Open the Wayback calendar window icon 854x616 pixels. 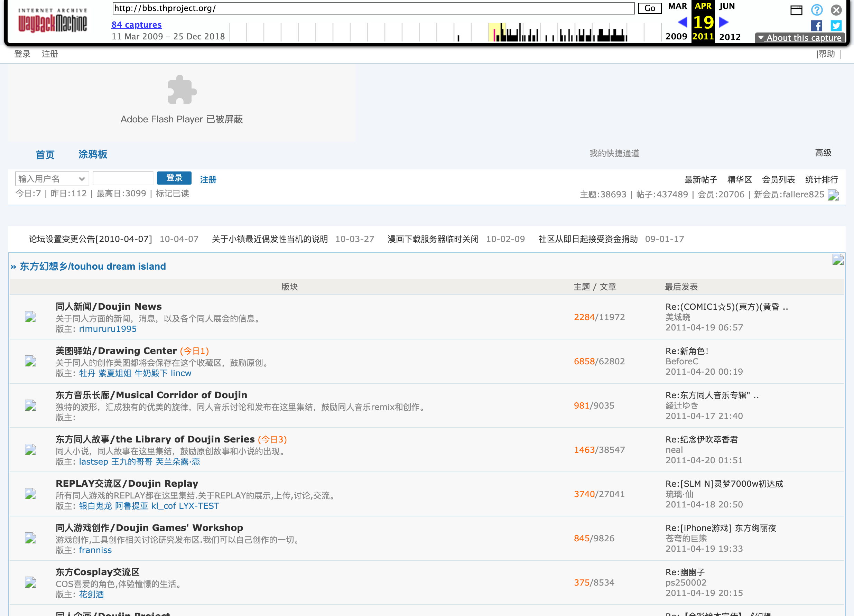796,10
